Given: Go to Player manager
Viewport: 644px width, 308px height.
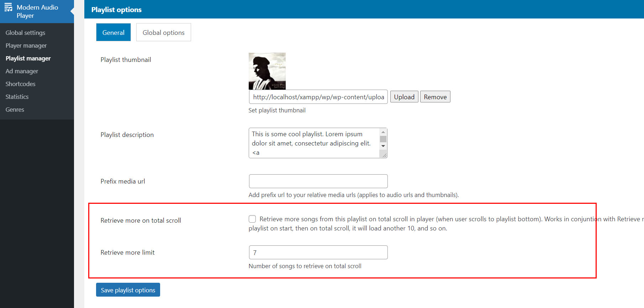Looking at the screenshot, I should 26,46.
